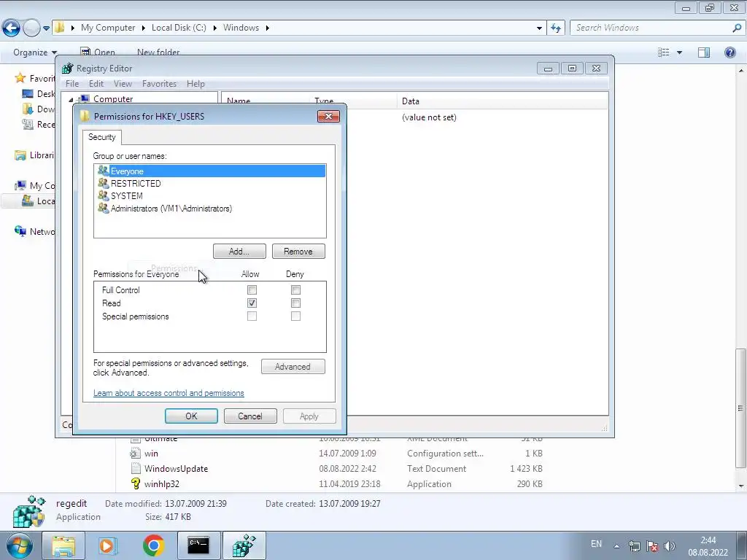Open the Favorites menu in Registry Editor
The width and height of the screenshot is (747, 560).
pos(159,84)
